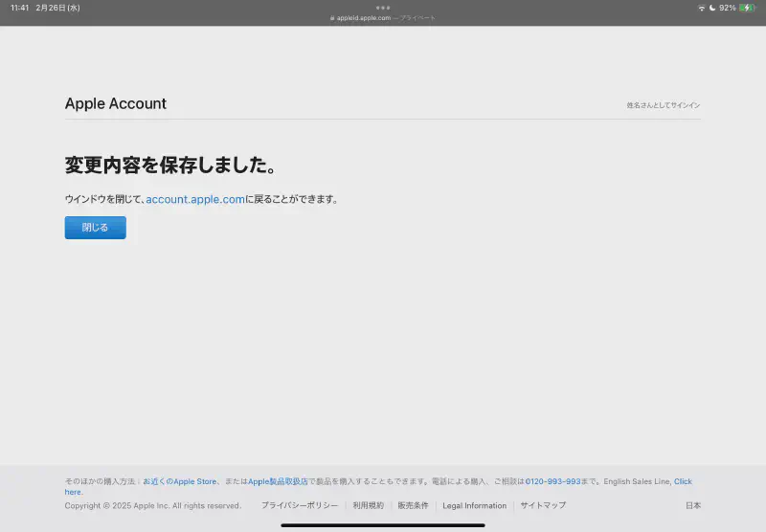The width and height of the screenshot is (766, 532).
Task: Tap the three-dot multitasking icon at top
Action: [383, 8]
